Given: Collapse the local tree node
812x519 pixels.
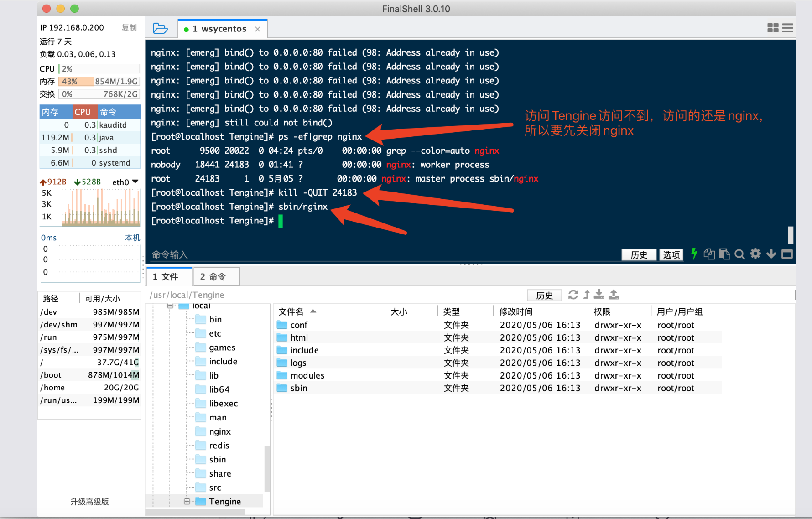Looking at the screenshot, I should [x=170, y=306].
